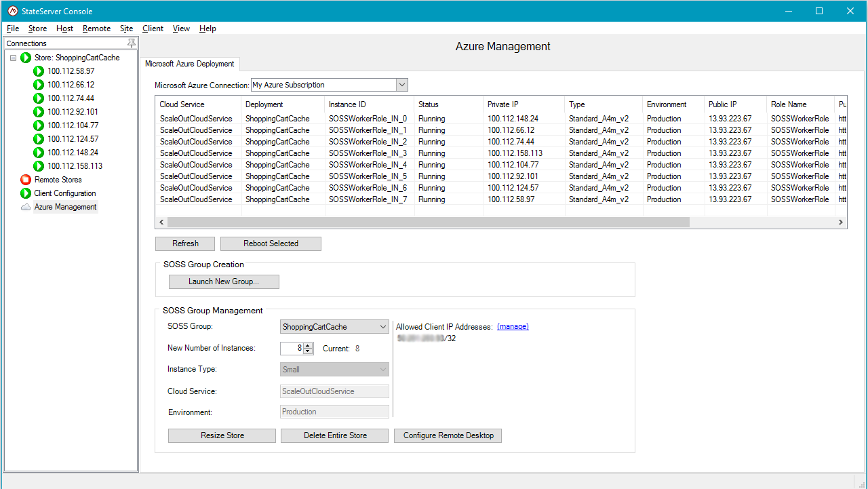Click the Delete Entire Store button
Screen dimensions: 868x489
335,435
